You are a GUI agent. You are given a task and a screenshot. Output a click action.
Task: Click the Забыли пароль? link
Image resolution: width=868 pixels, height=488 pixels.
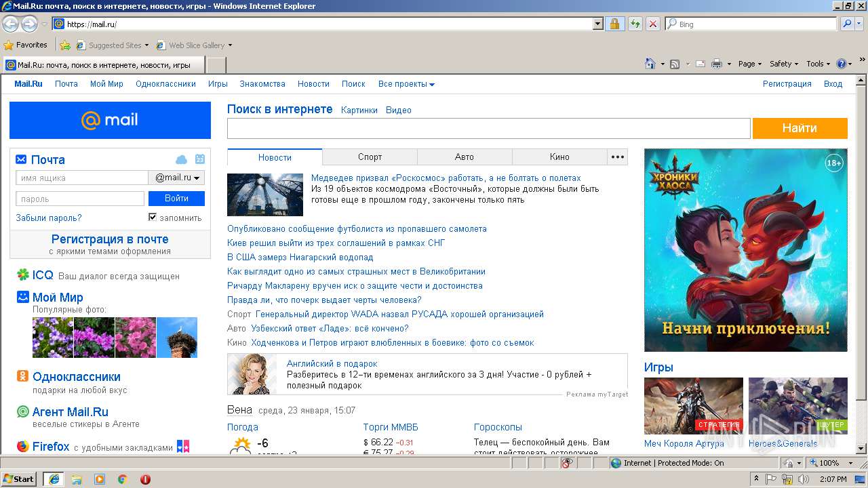(x=49, y=218)
